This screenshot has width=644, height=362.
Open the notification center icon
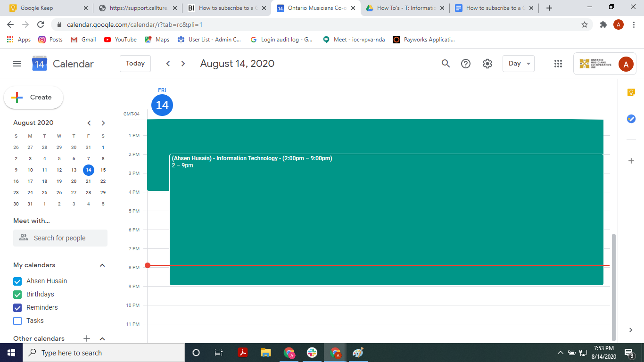click(x=629, y=353)
